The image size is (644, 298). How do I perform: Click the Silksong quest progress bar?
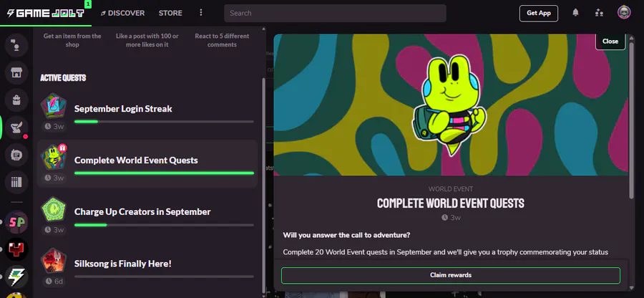coord(164,277)
